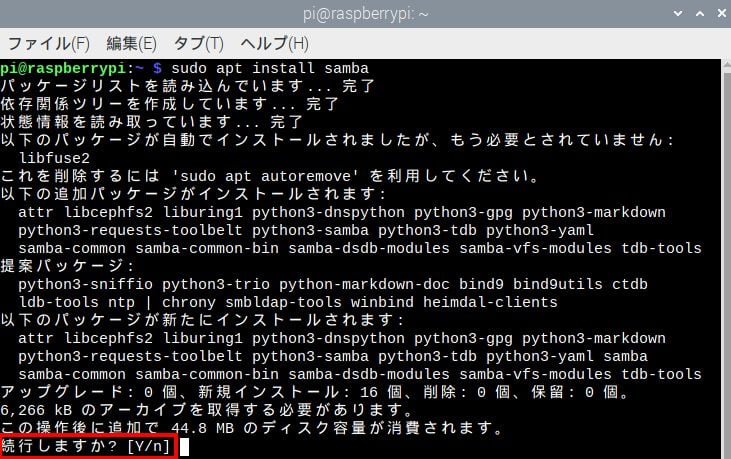Viewport: 731px width, 459px height.
Task: Click 'python3-trio' package name
Action: pos(216,284)
